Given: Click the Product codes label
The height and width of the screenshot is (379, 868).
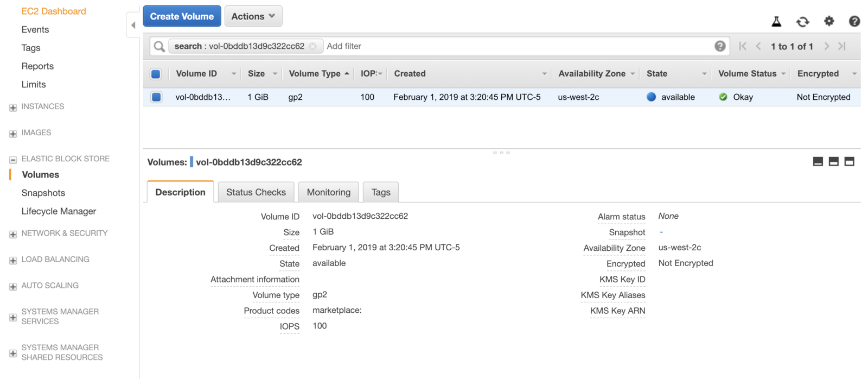Looking at the screenshot, I should pos(272,311).
